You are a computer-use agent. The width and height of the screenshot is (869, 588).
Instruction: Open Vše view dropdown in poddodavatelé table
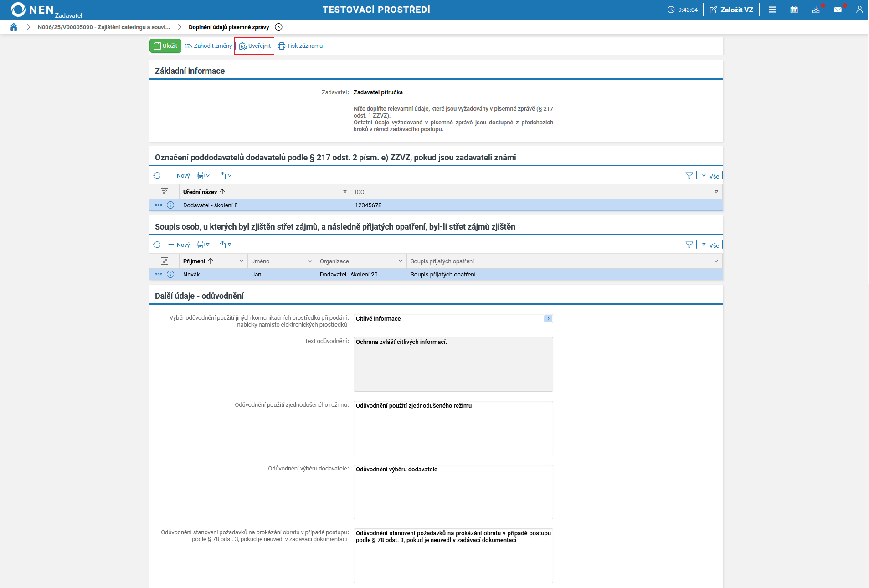tap(710, 176)
